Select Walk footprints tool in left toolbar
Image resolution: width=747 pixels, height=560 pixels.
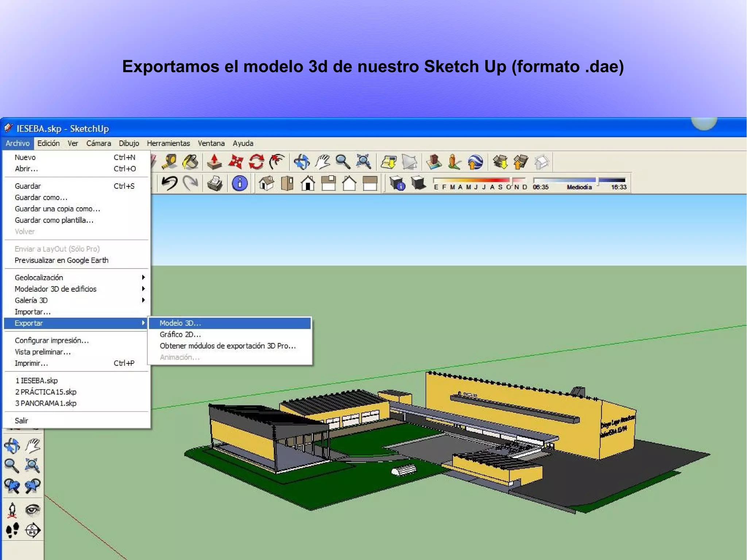coord(12,530)
